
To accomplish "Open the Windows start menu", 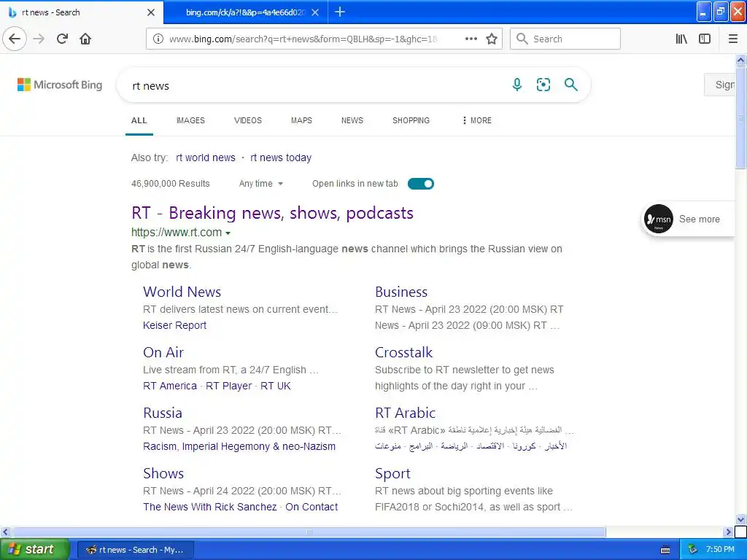I will coord(35,550).
